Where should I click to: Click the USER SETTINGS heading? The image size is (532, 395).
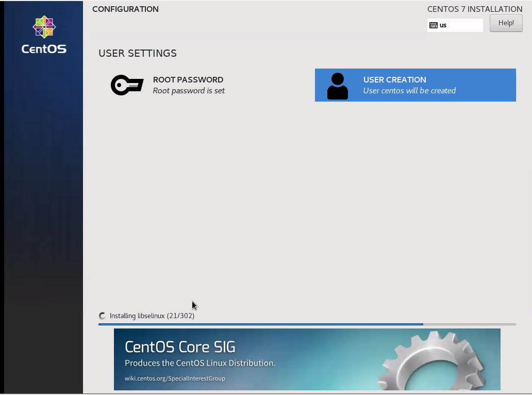[x=138, y=53]
